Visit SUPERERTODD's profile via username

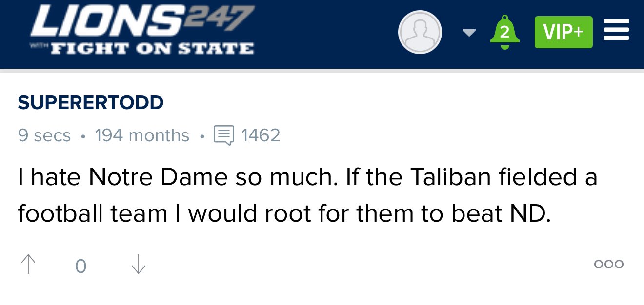tap(91, 103)
